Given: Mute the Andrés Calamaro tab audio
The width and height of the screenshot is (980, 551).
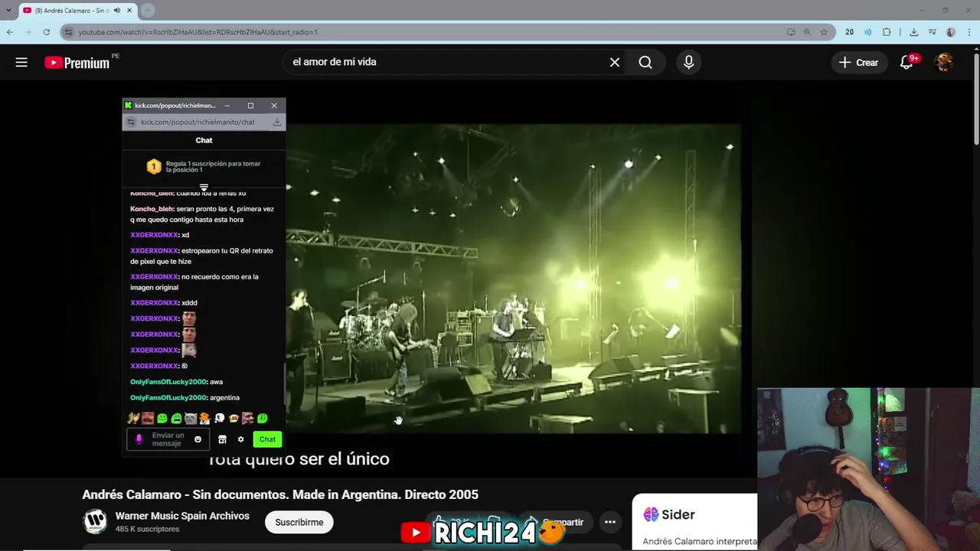Looking at the screenshot, I should tap(117, 11).
